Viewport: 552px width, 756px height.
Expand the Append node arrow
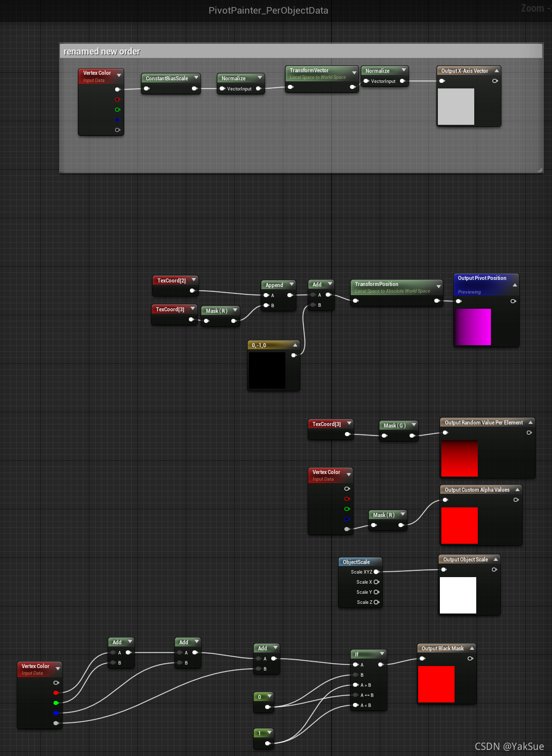(291, 284)
